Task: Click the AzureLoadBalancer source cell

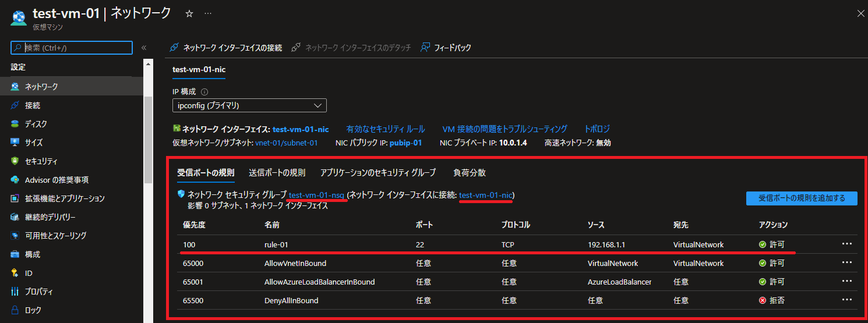Action: pos(619,282)
